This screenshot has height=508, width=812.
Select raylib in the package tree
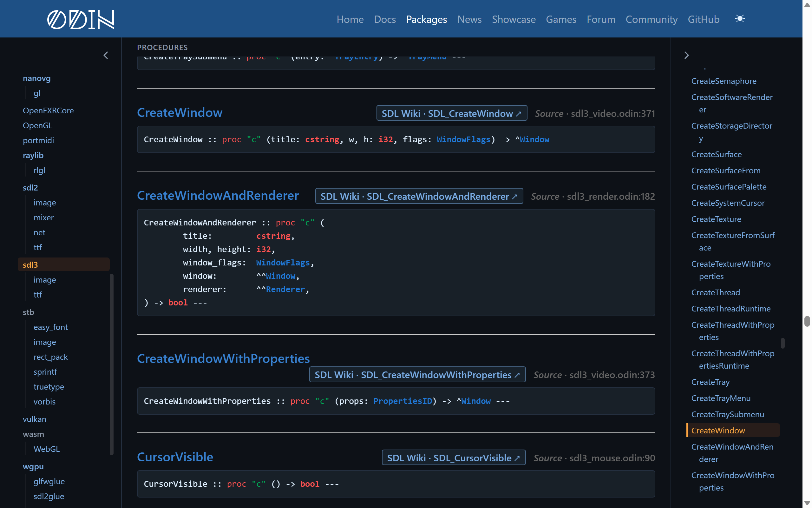coord(33,155)
